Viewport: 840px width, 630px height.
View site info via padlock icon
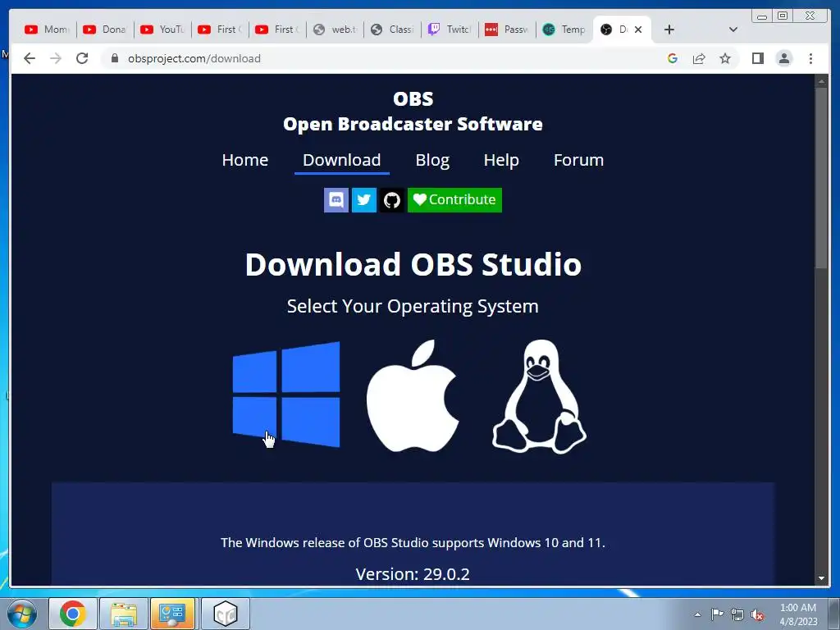(x=114, y=58)
